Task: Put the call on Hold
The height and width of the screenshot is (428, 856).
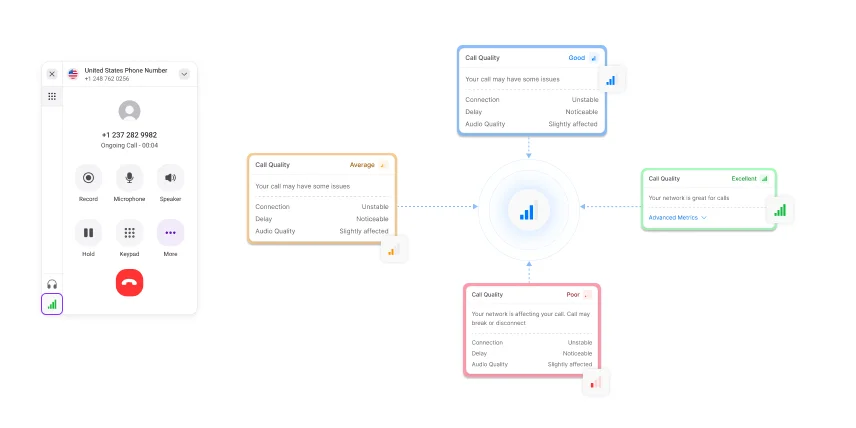Action: click(88, 233)
